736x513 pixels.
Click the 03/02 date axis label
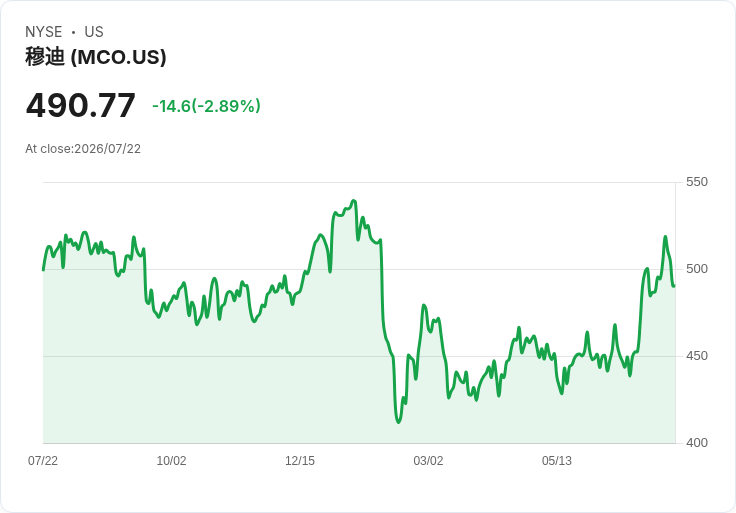coord(428,460)
